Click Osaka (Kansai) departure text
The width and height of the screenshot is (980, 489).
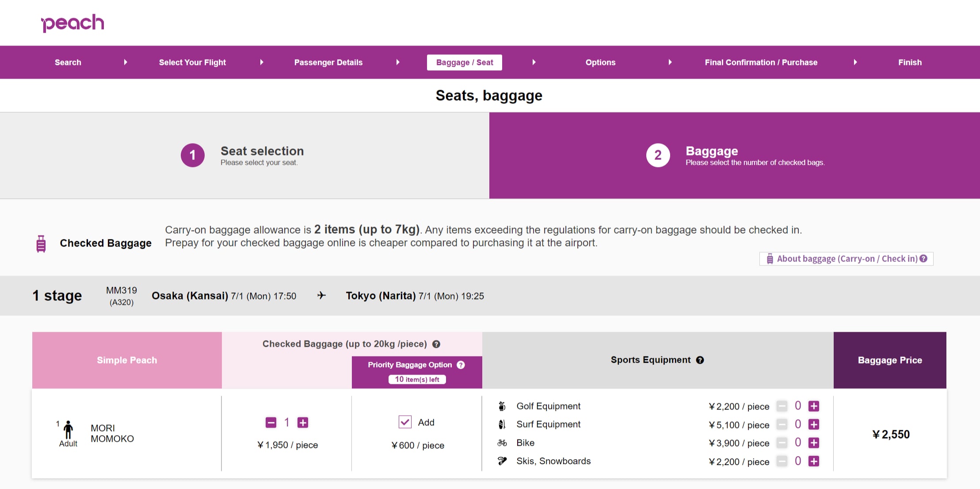[x=190, y=296]
